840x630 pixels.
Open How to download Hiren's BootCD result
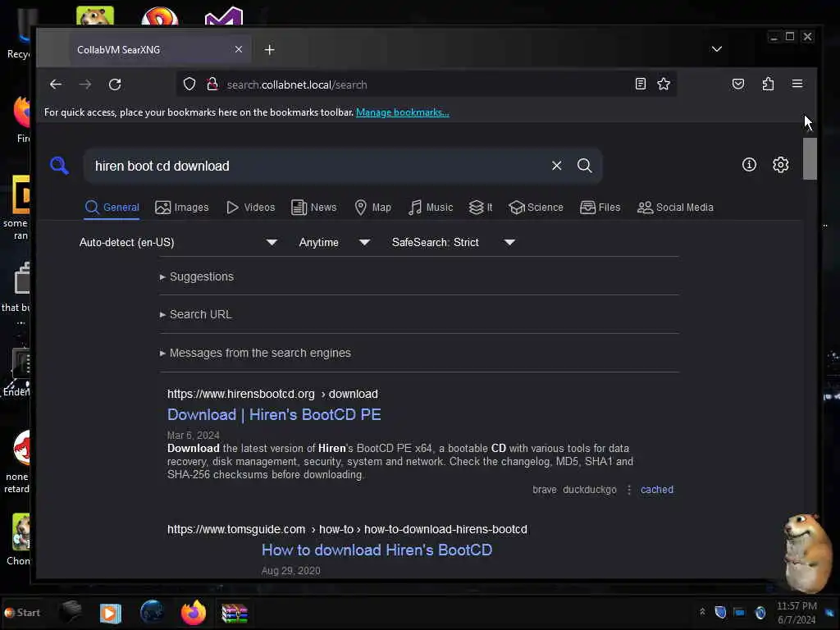377,550
